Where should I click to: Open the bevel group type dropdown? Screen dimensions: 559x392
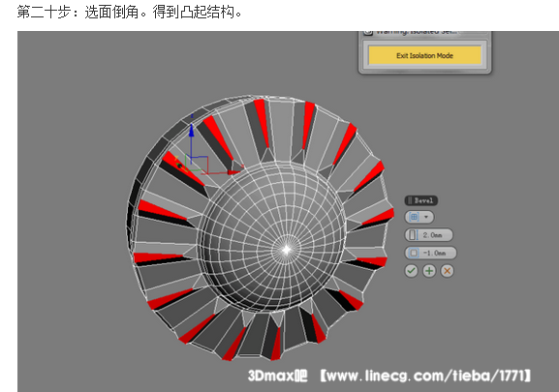click(419, 217)
